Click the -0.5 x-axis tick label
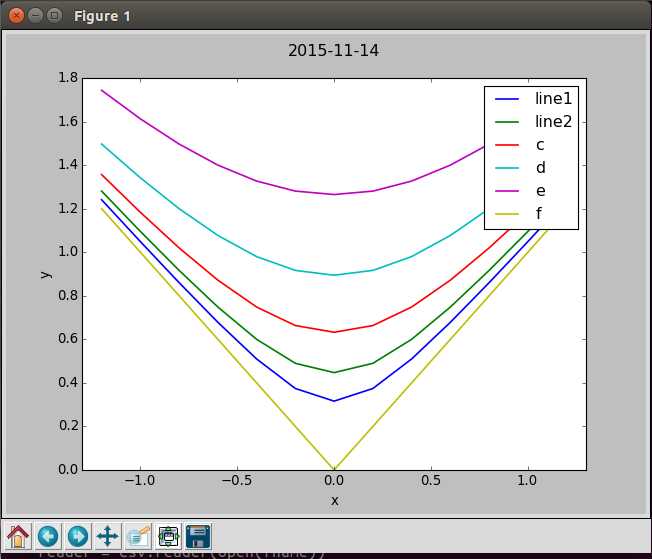 point(237,481)
